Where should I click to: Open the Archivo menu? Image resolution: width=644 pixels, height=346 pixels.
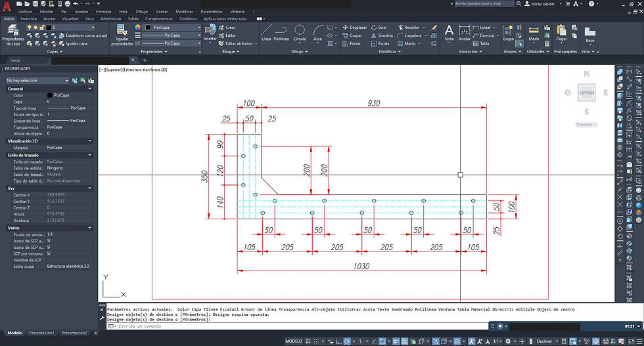pos(25,12)
